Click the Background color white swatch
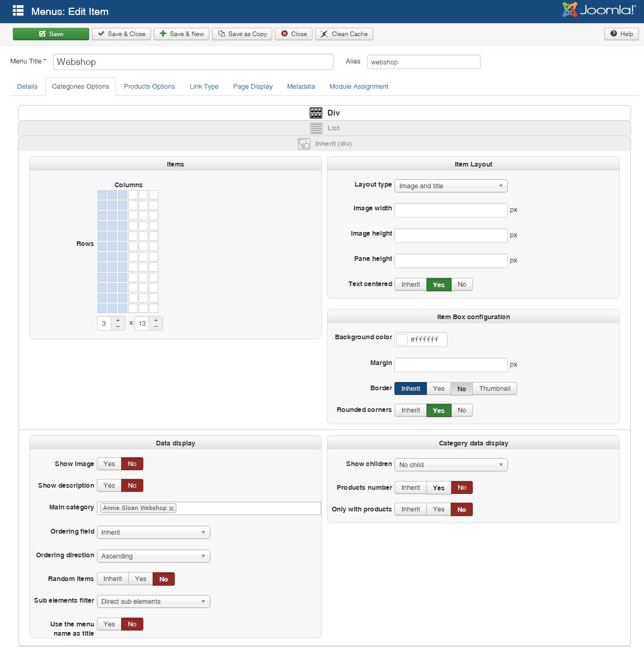 point(402,340)
